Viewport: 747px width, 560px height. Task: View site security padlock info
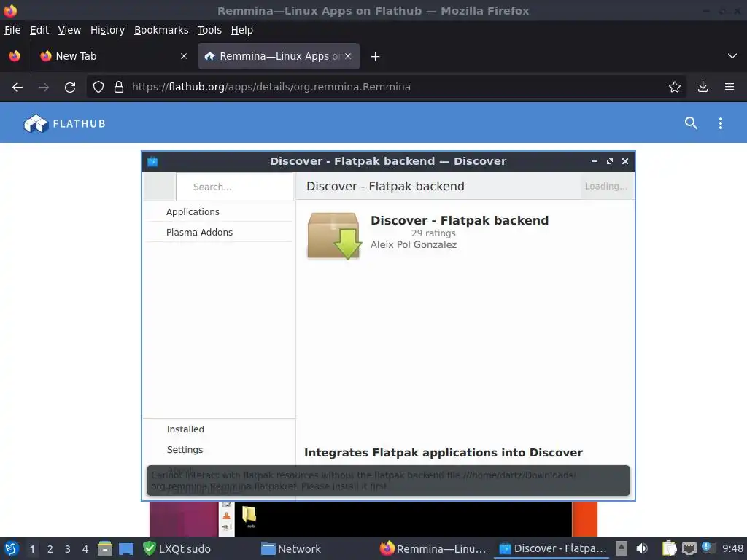pyautogui.click(x=119, y=87)
